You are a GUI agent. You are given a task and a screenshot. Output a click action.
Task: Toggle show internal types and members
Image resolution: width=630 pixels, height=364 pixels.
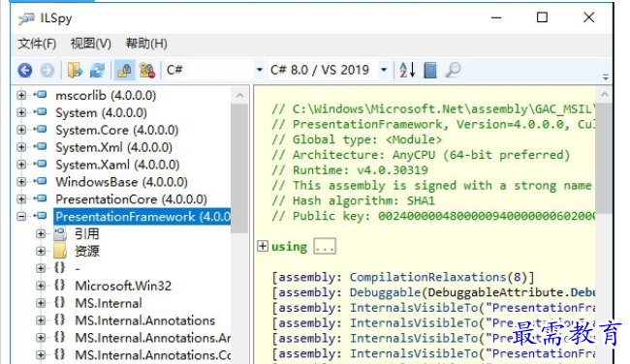click(124, 71)
